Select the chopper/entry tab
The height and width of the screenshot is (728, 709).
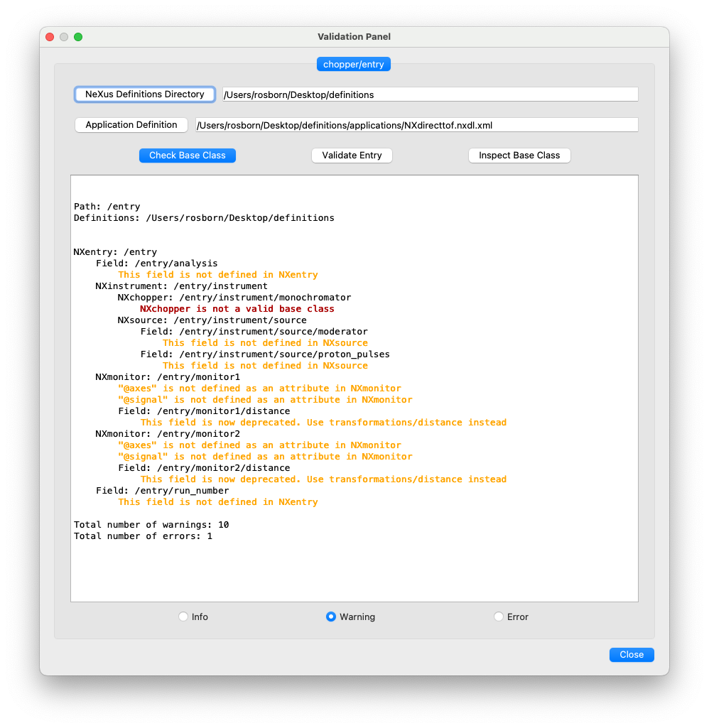coord(353,65)
